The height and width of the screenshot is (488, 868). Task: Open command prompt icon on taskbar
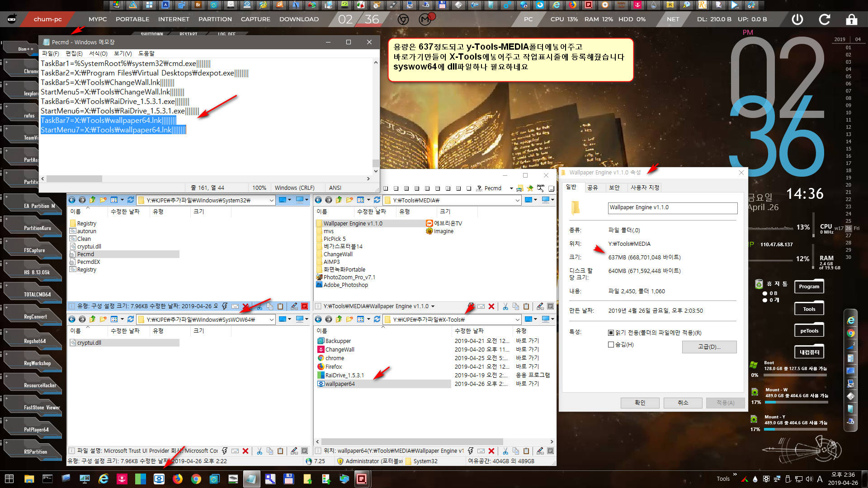click(47, 479)
